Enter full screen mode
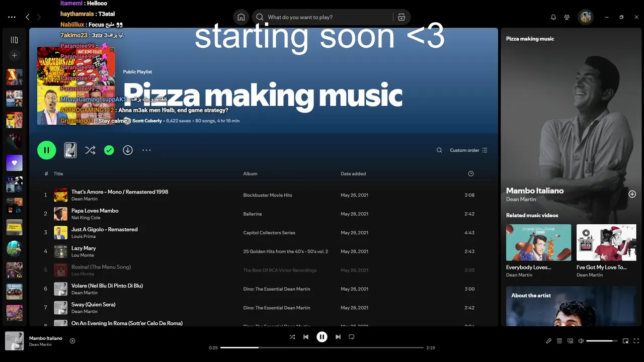 point(636,341)
